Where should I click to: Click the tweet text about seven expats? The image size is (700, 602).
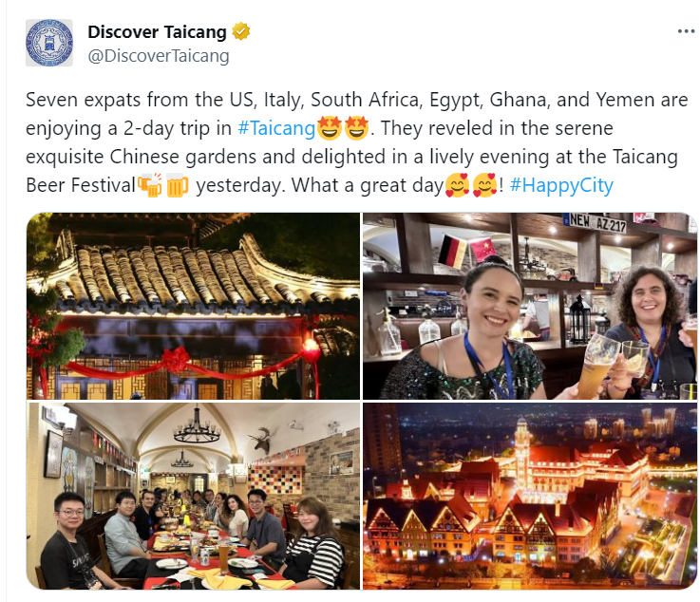(x=357, y=142)
